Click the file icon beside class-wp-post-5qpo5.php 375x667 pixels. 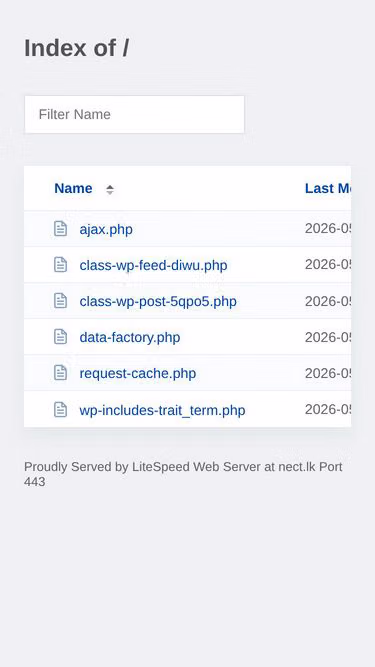click(60, 300)
